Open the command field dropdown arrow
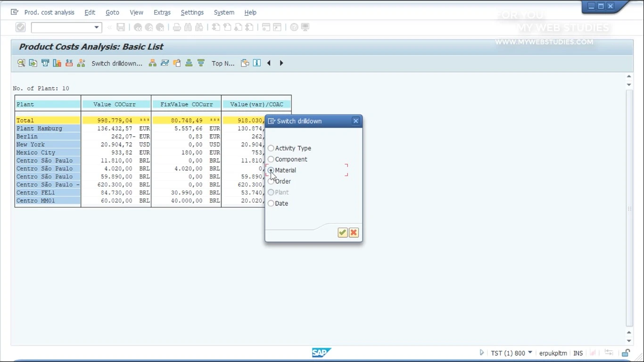Screen dimensions: 644x362 (x=97, y=27)
